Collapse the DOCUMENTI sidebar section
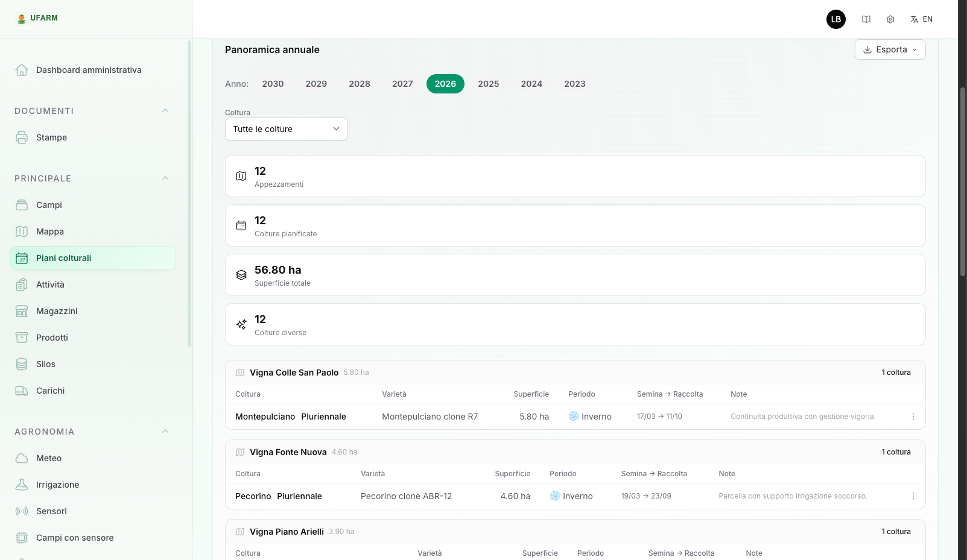The width and height of the screenshot is (967, 560). (165, 111)
